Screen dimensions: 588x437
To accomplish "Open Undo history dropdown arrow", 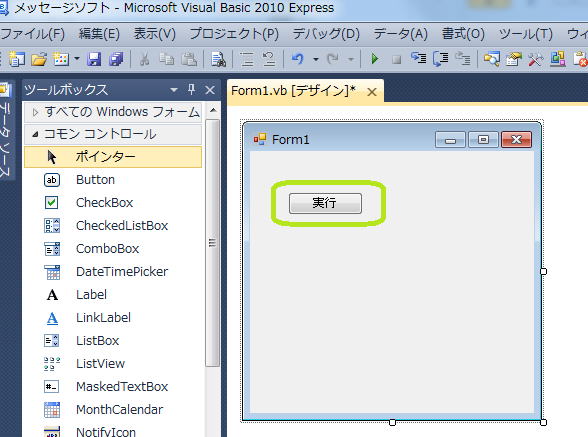I will click(316, 59).
